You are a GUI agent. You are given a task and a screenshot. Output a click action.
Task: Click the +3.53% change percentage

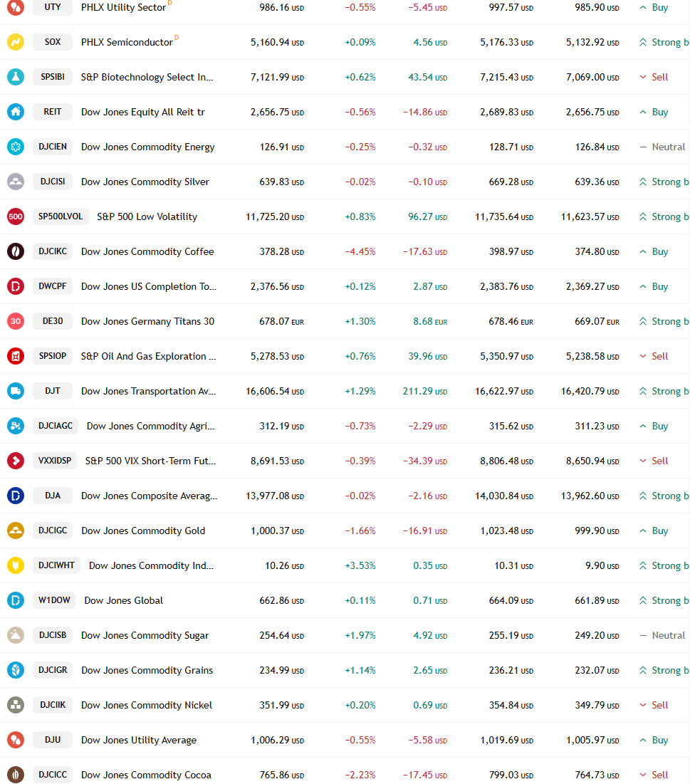(x=360, y=565)
